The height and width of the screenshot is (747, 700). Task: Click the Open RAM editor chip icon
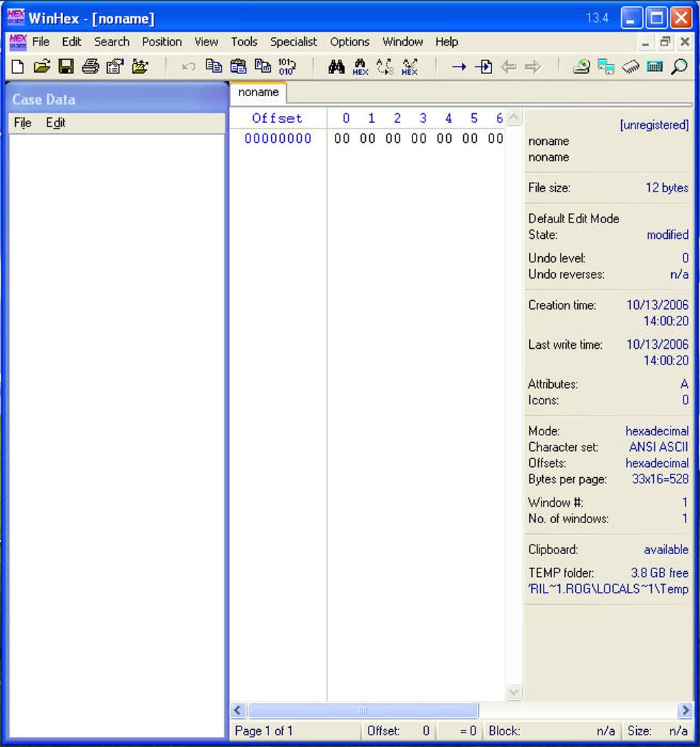pos(631,67)
